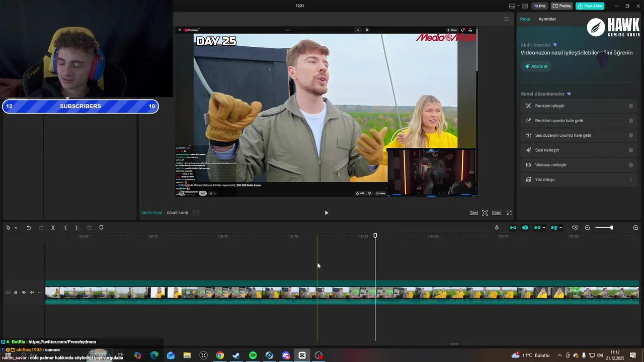The width and height of the screenshot is (644, 362).
Task: Toggle auto snapping on the timeline
Action: (525, 228)
